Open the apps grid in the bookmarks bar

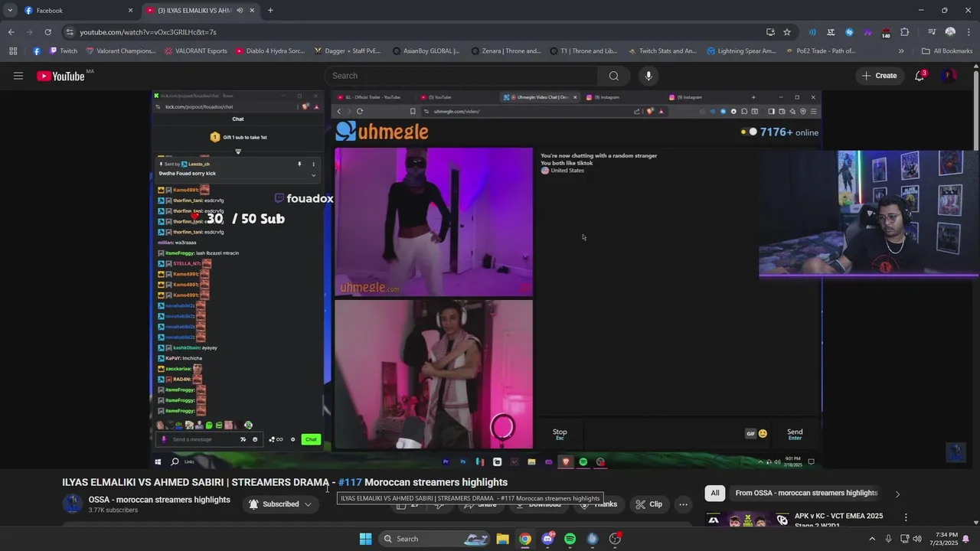13,51
